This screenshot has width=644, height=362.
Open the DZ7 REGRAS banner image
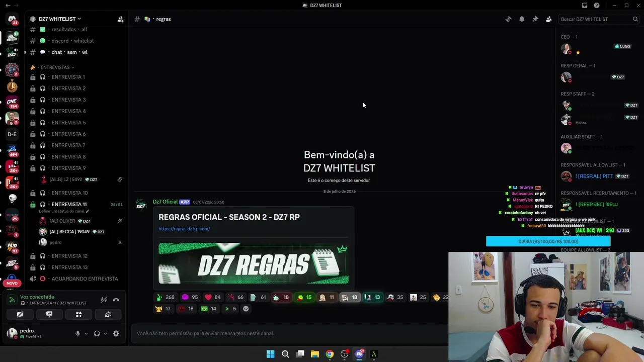coord(254,263)
